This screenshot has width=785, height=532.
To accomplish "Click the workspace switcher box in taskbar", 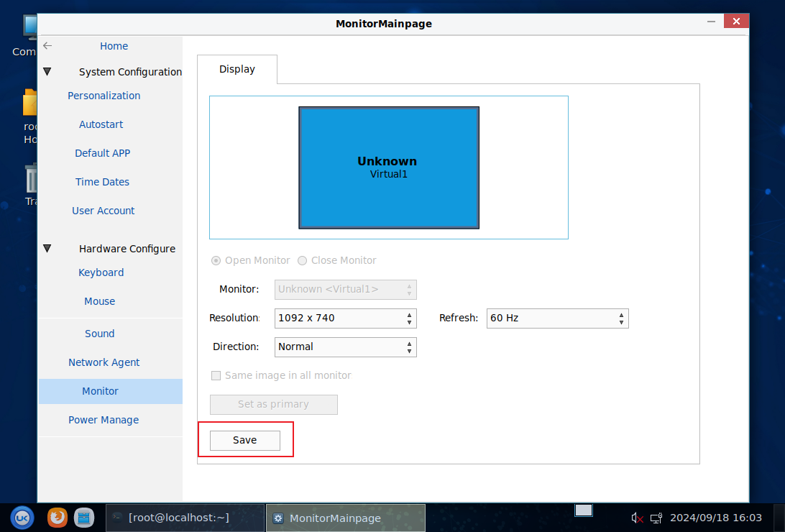I will point(584,510).
